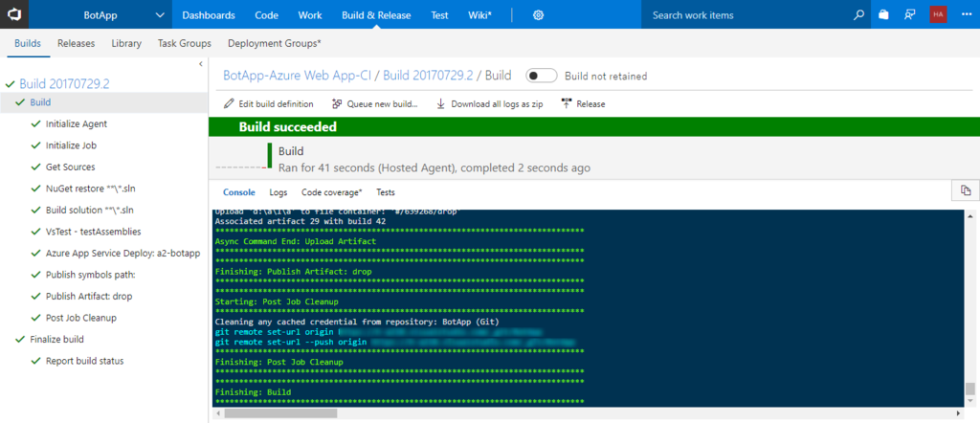Select the Initialize Job step
Viewport: 980px width, 423px height.
point(71,145)
